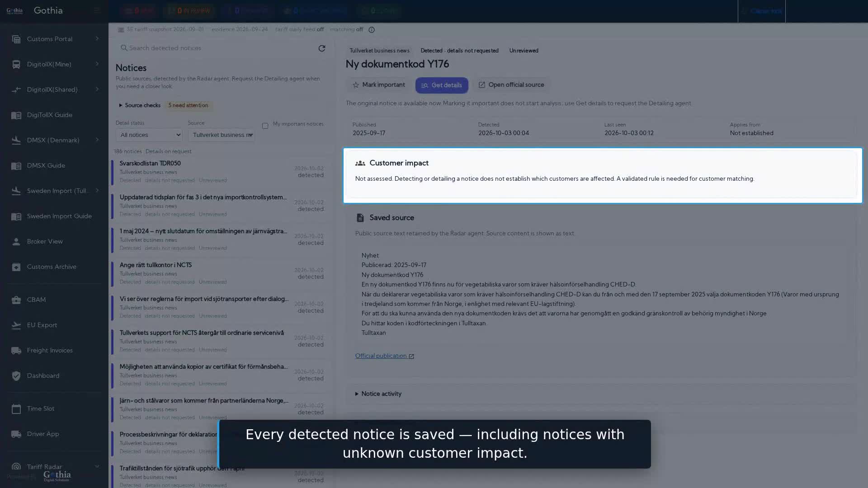Click the Customs Portal sidebar icon
Screen dimensions: 868x488
[x=16, y=39]
